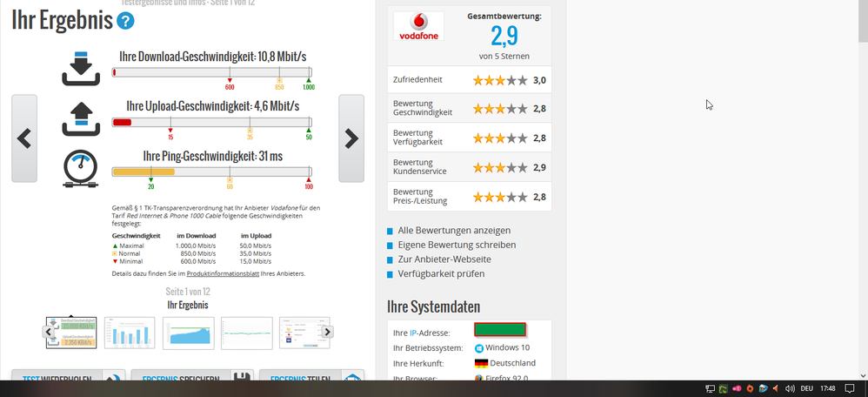Open Verfügbarkeit prüfen link
868x397 pixels.
click(441, 273)
